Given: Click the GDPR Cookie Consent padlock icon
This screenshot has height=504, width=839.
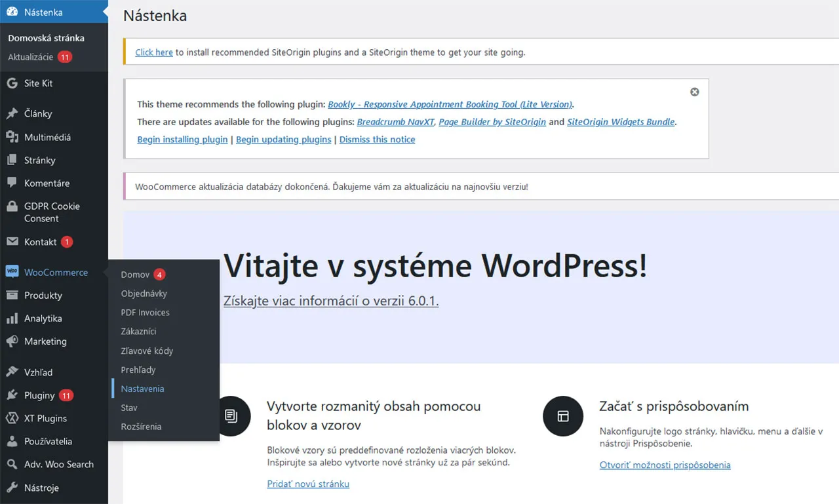Looking at the screenshot, I should click(x=12, y=206).
